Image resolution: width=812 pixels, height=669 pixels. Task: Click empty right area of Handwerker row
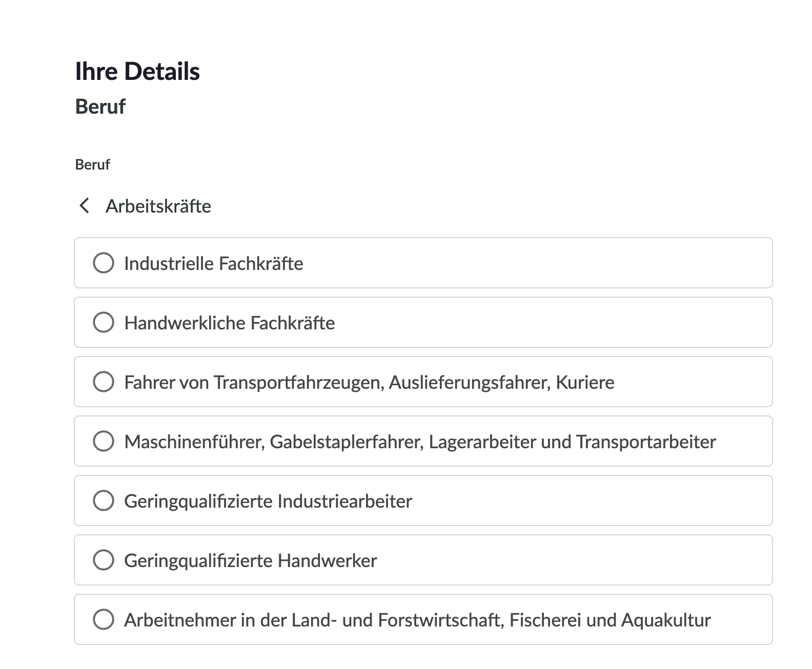tap(615, 560)
